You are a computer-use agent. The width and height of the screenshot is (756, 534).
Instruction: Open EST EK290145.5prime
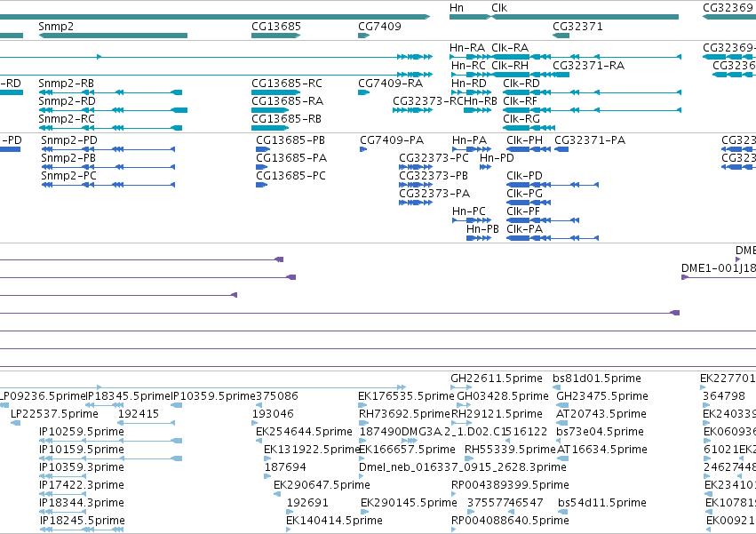409,503
